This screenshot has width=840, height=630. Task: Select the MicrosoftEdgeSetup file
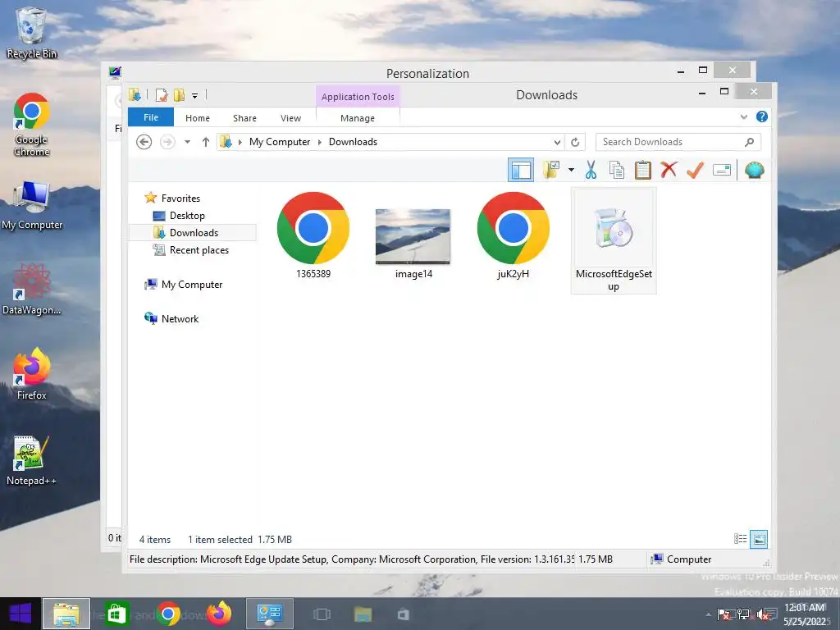point(614,240)
